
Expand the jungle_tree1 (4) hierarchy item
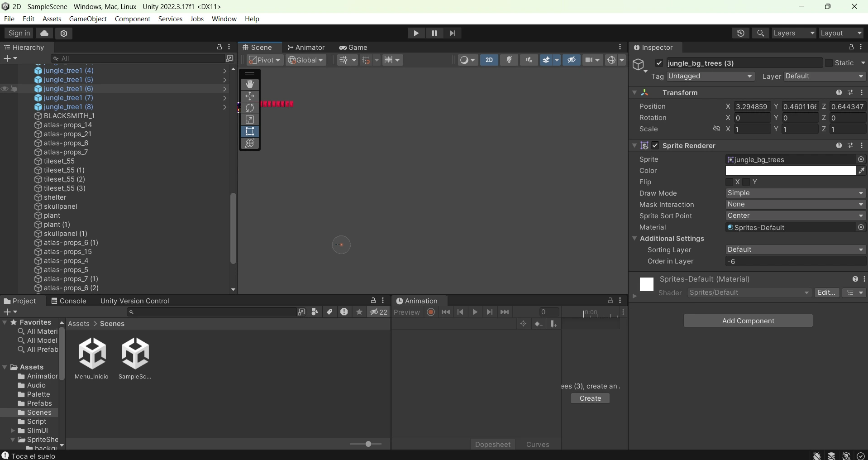click(x=225, y=71)
